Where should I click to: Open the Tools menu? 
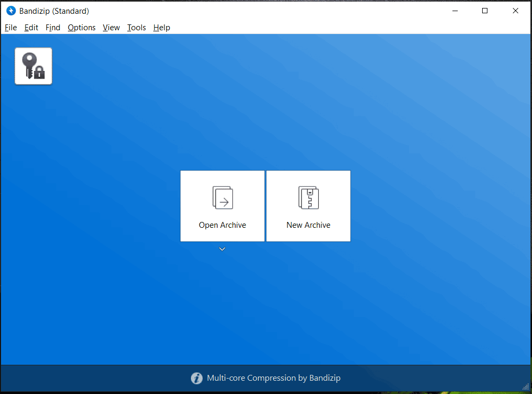pos(136,28)
